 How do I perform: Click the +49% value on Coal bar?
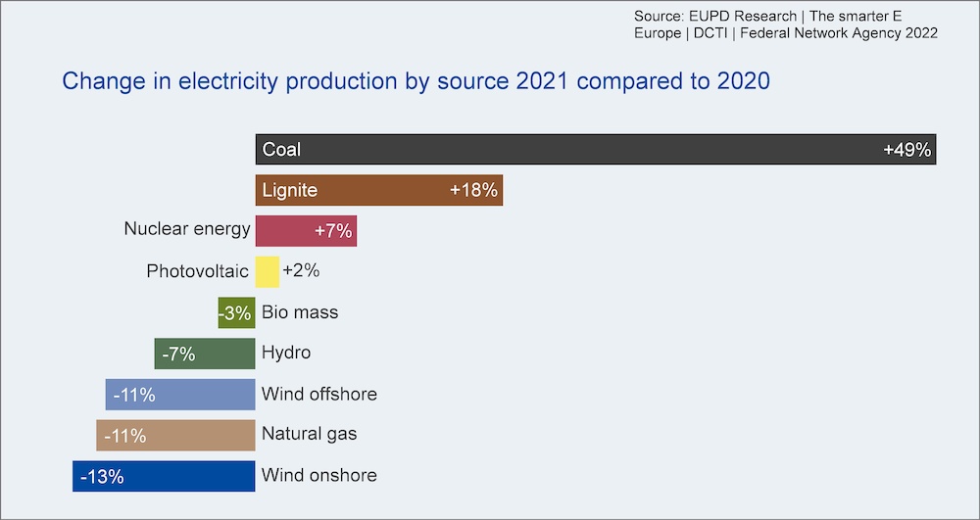(906, 150)
